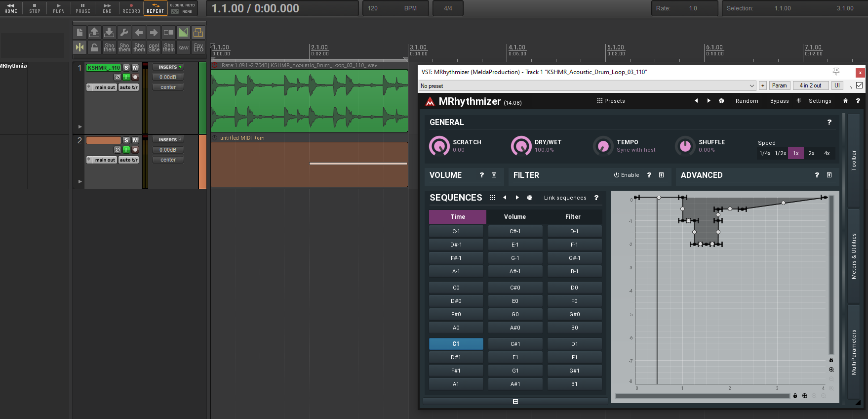Click Link sequences

[565, 198]
